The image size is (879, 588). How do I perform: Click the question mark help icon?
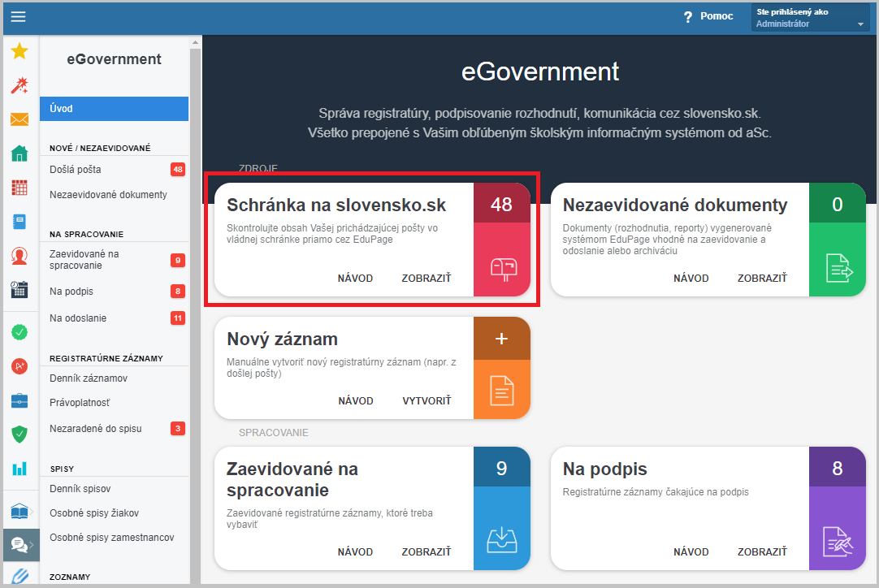[x=688, y=17]
